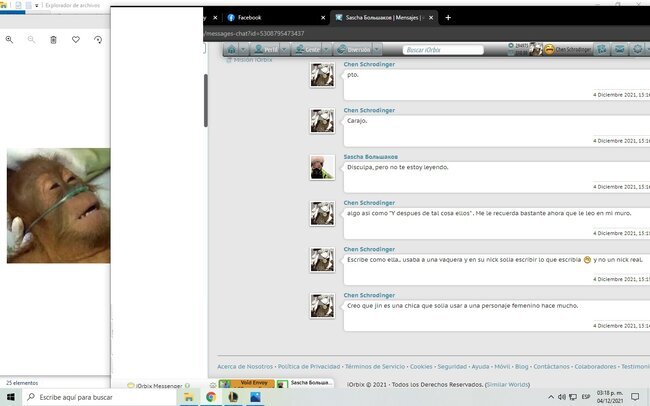Open the toolbar user avatar thumbnail
The width and height of the screenshot is (650, 406).
(536, 49)
